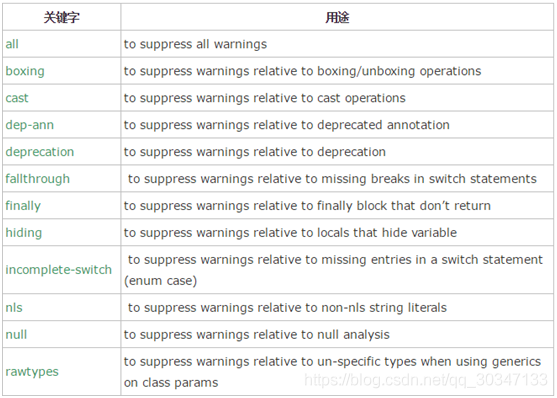The width and height of the screenshot is (557, 398).
Task: Click the '(enum case)' text
Action: tap(160, 281)
